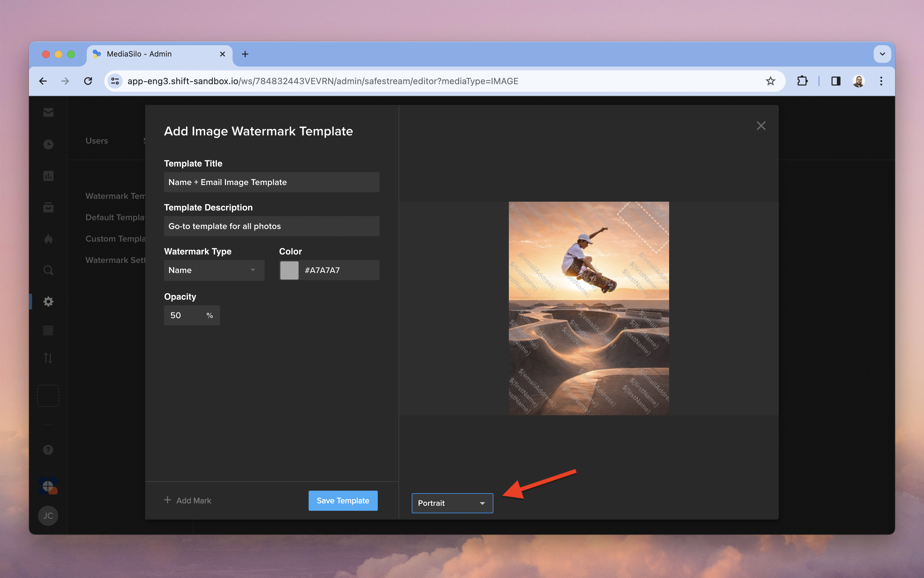
Task: Click Add Mark
Action: pos(188,500)
